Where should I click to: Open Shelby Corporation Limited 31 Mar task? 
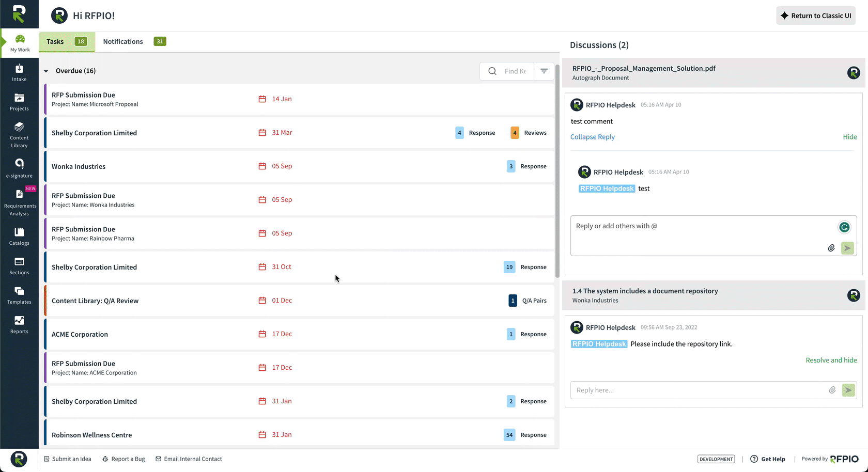pyautogui.click(x=300, y=133)
